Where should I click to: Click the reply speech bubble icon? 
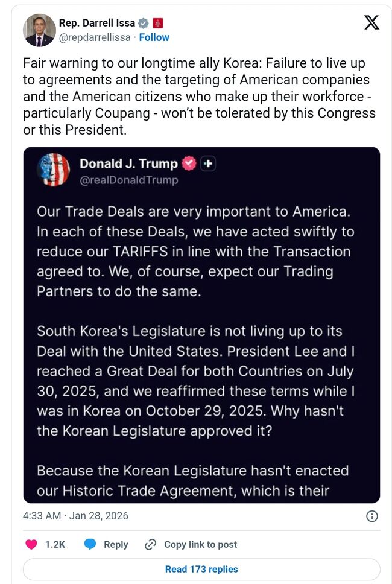[90, 544]
